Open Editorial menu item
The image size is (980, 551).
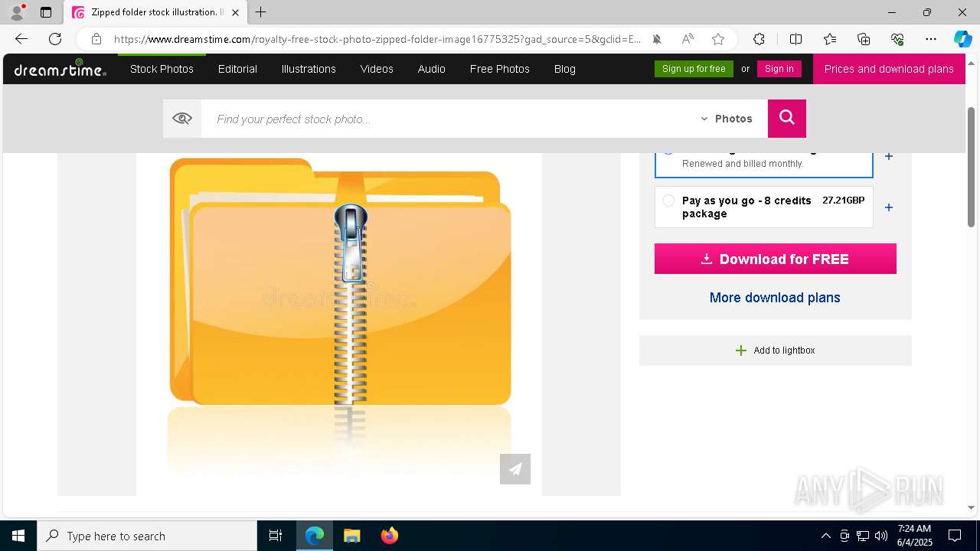[x=237, y=69]
